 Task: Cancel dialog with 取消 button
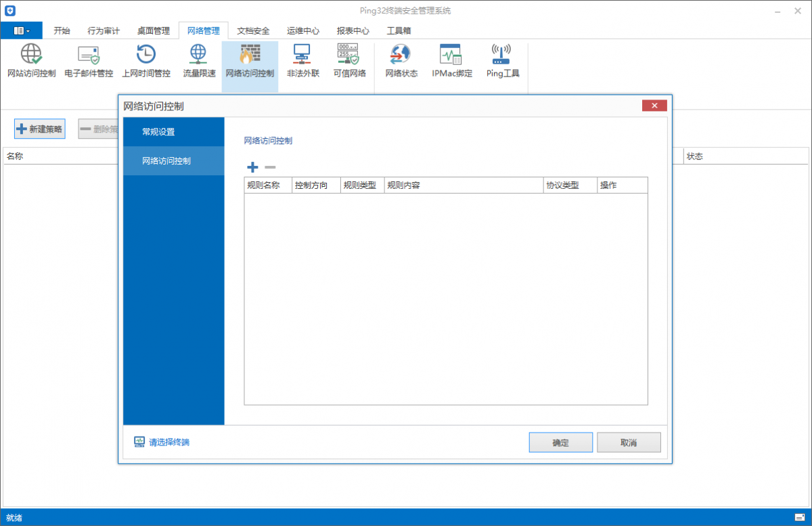(629, 443)
